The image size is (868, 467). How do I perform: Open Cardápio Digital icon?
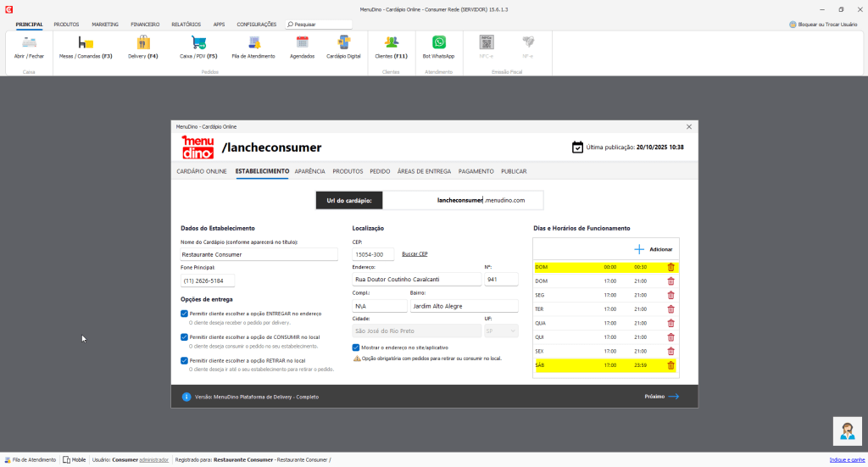343,42
